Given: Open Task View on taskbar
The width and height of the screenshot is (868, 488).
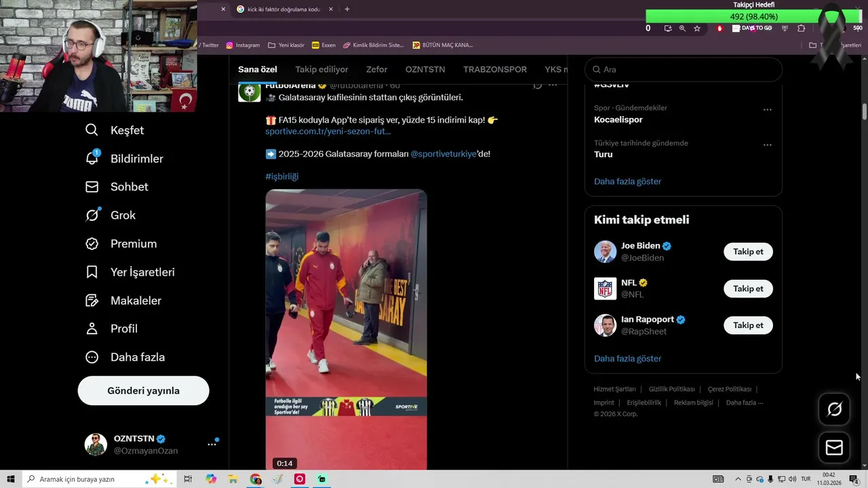Looking at the screenshot, I should [x=189, y=479].
